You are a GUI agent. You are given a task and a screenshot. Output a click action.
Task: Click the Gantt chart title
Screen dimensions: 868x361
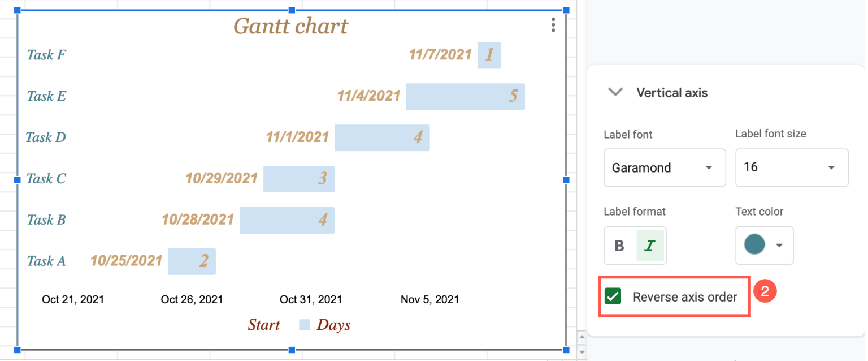[291, 25]
